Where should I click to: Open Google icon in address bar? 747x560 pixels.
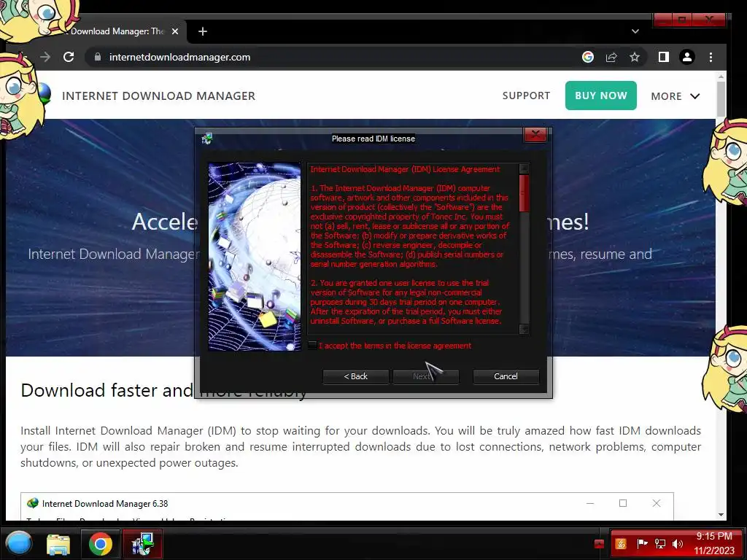click(x=588, y=57)
